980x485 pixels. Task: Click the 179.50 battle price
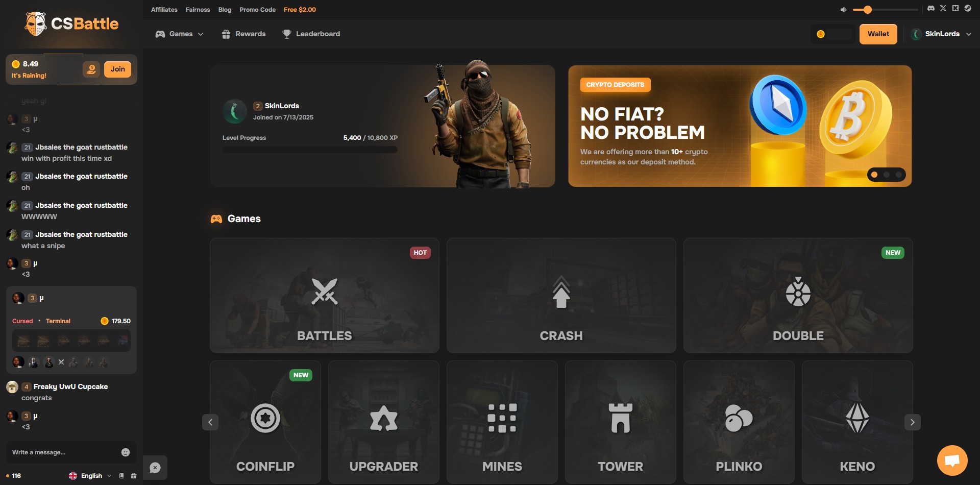(x=116, y=321)
